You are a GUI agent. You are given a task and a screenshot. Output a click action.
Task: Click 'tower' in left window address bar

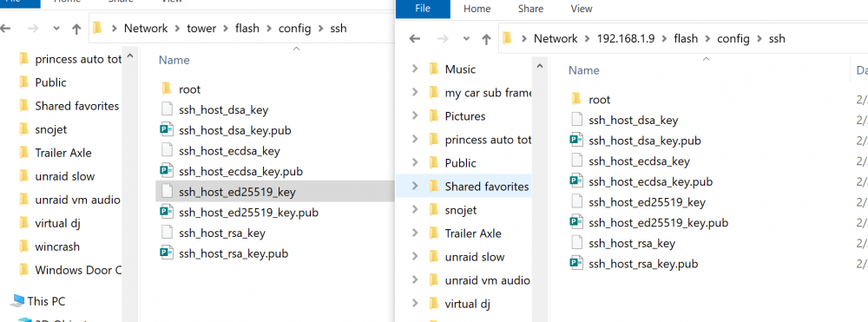point(201,29)
